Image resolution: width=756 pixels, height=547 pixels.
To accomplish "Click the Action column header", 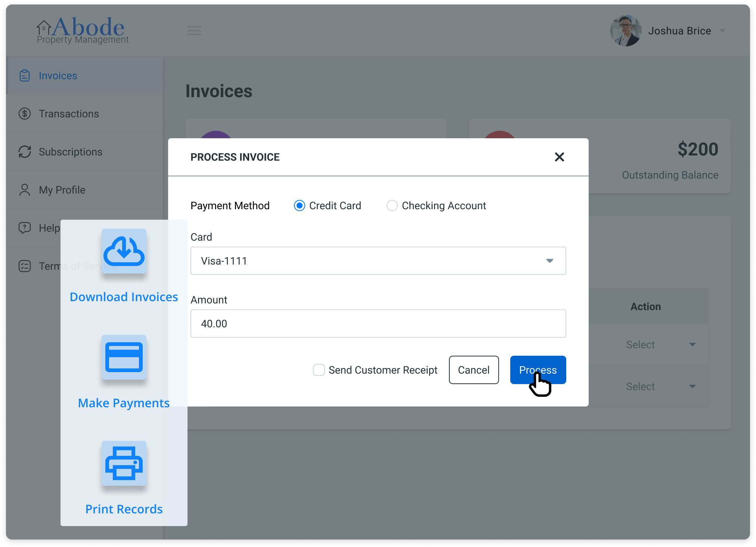I will coord(646,306).
